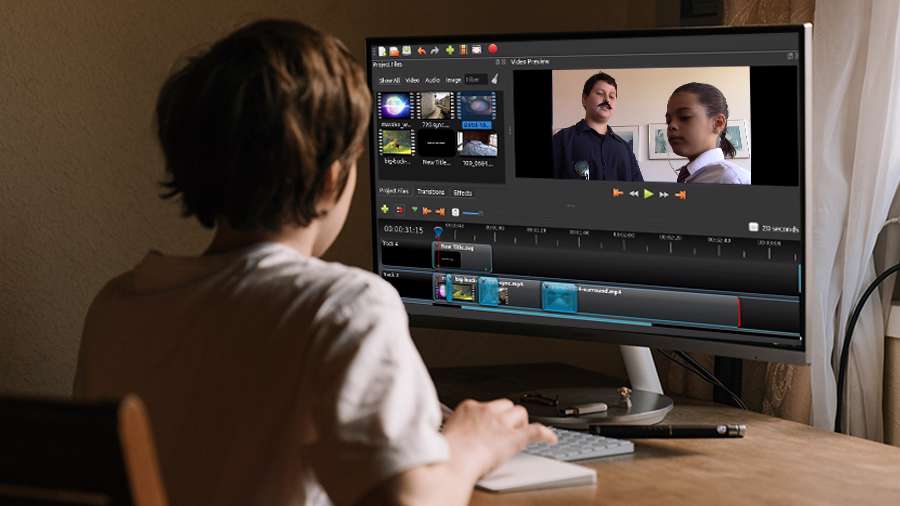Viewport: 900px width, 506px height.
Task: Jump to start in video preview controls
Action: click(618, 193)
